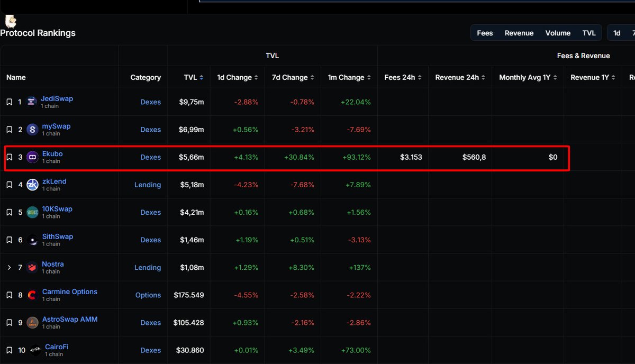The height and width of the screenshot is (364, 635).
Task: Switch to the 1d timeframe
Action: (617, 33)
